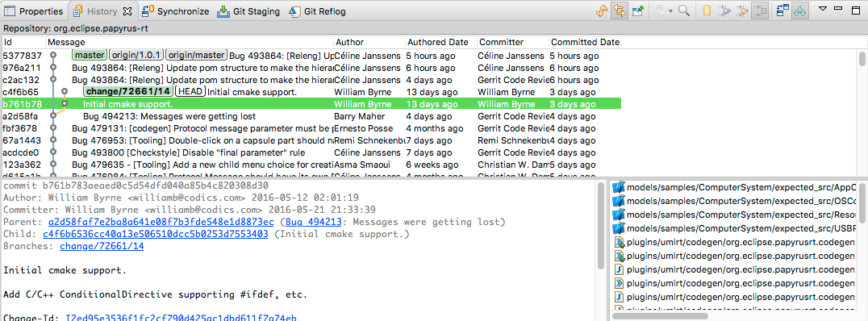Show all changes in the repository

[707, 10]
